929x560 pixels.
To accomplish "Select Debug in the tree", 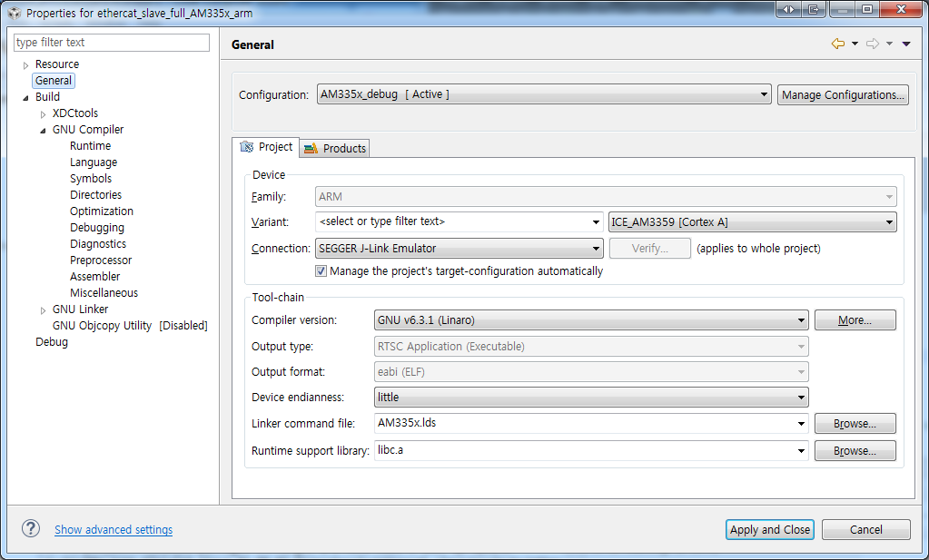I will [52, 341].
